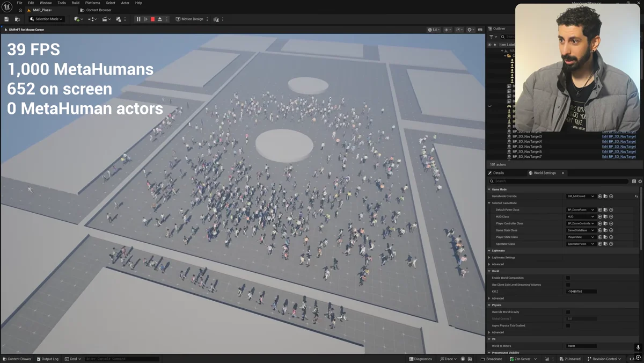
Task: Open the cinematics clapperboard toolbar icon
Action: (106, 19)
